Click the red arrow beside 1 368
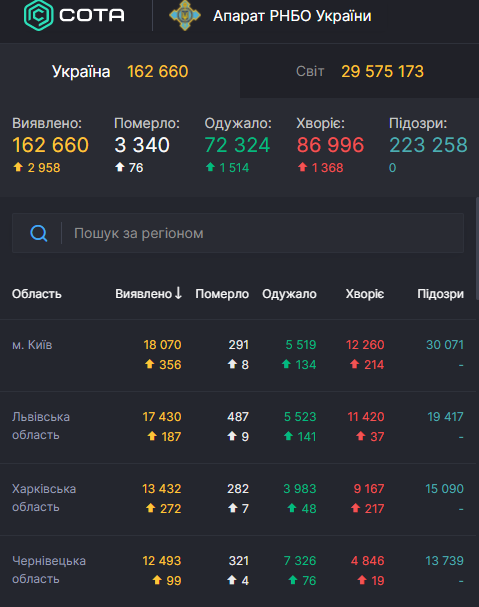This screenshot has height=607, width=479. coord(302,167)
